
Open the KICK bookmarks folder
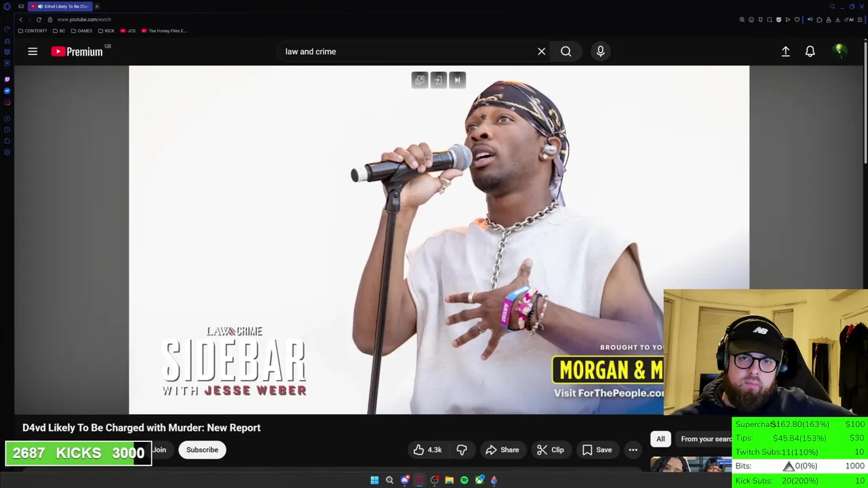(106, 30)
